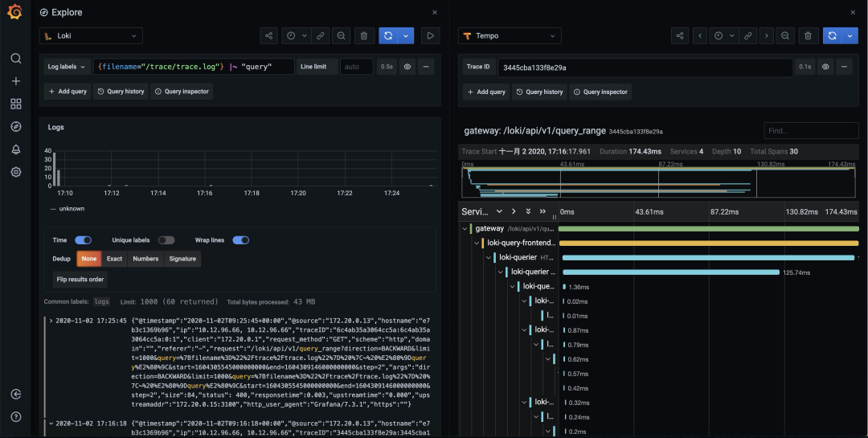
Task: Open run query interval dropdown in Tempo pane
Action: (850, 35)
